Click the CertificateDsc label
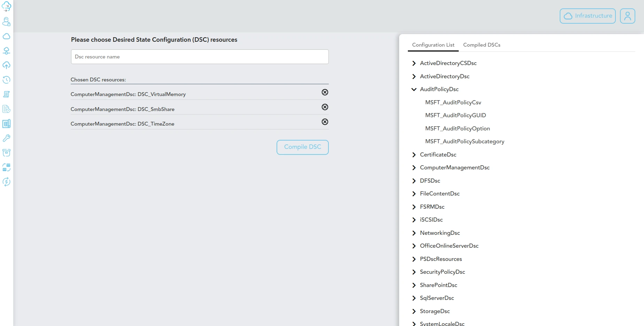 438,154
